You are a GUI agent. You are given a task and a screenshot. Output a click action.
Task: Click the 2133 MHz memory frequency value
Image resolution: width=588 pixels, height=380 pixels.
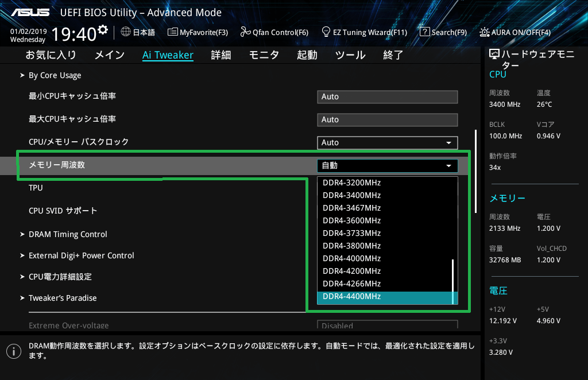point(504,228)
